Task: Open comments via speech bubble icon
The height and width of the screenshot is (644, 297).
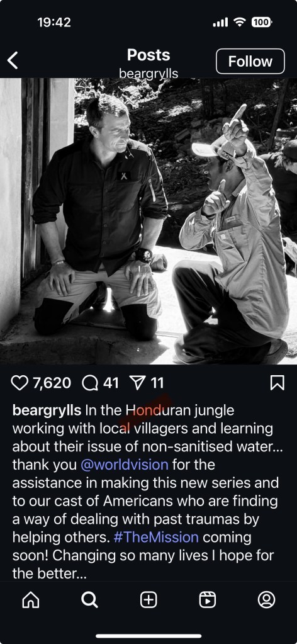Action: [x=90, y=383]
